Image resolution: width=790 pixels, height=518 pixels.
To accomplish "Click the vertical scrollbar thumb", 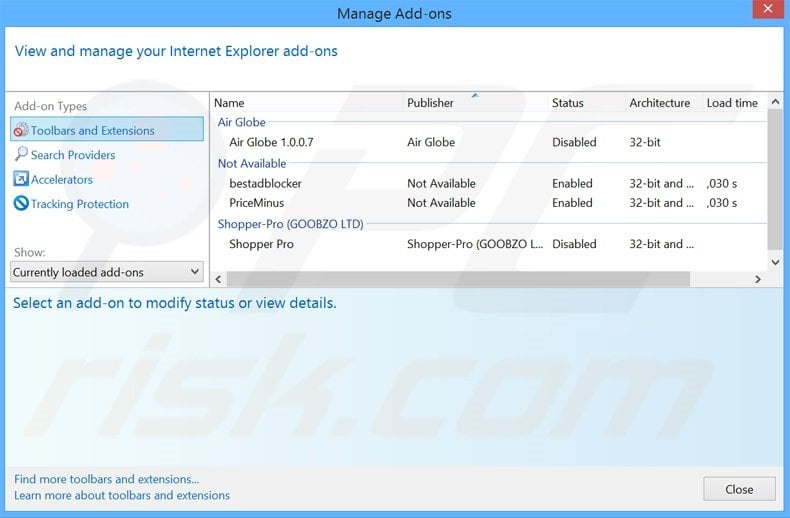I will click(775, 179).
